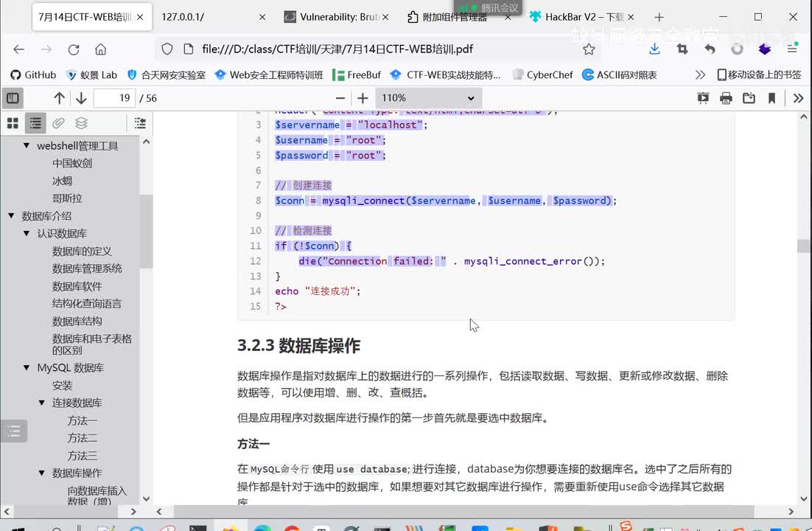This screenshot has width=812, height=531.
Task: Open the CyberChef bookmark
Action: (542, 74)
